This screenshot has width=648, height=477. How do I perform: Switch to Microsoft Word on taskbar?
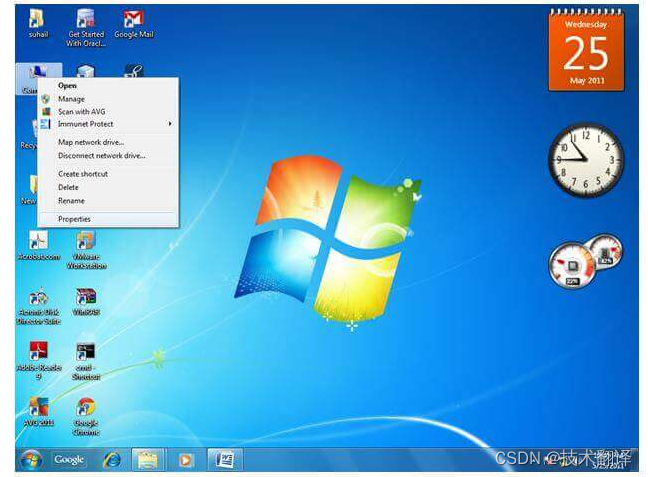(225, 460)
